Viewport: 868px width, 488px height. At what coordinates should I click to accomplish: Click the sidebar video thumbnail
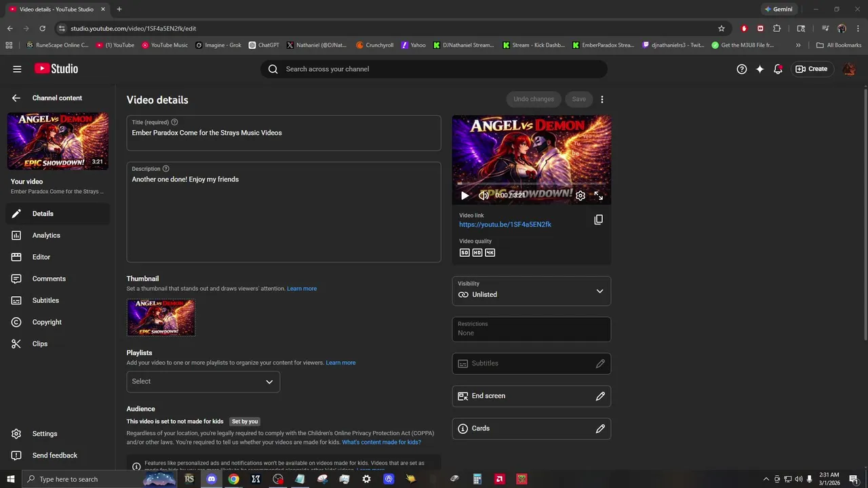click(x=58, y=142)
